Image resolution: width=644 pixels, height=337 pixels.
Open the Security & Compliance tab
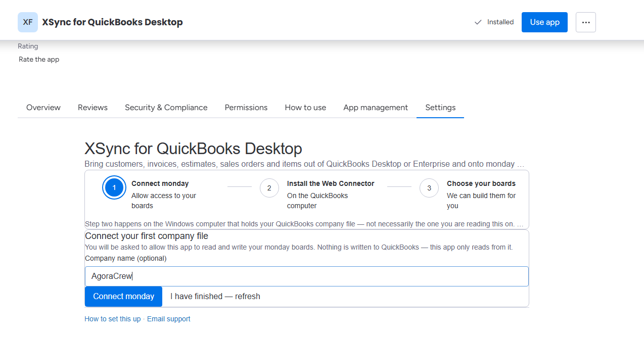point(166,108)
